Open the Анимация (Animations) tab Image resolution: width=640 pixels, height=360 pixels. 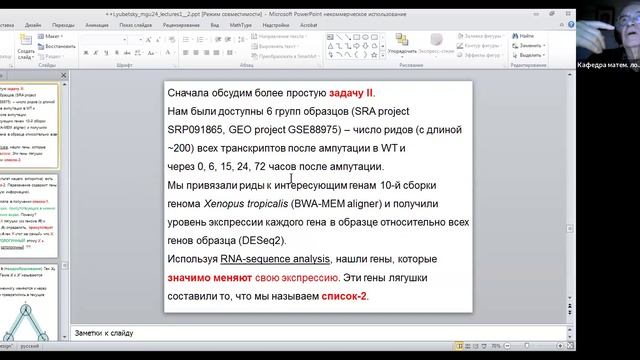click(x=97, y=25)
